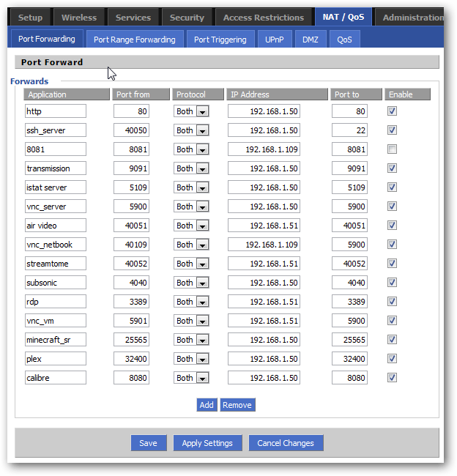The image size is (457, 476).
Task: Go to the Security tab
Action: coord(187,18)
